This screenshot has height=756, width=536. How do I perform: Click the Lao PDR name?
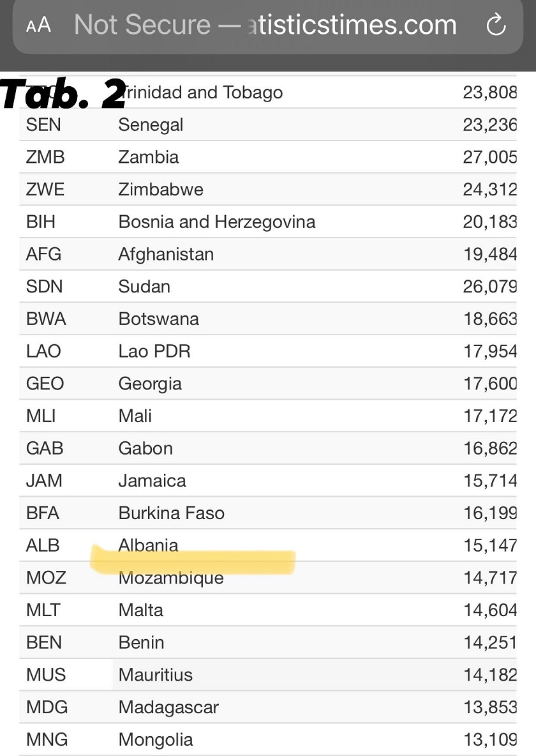[x=154, y=351]
